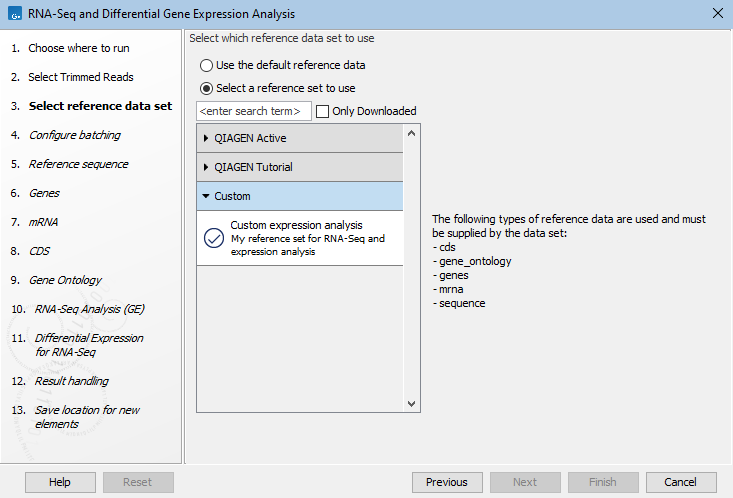This screenshot has width=733, height=498.
Task: Click the reference set search field
Action: (x=254, y=111)
